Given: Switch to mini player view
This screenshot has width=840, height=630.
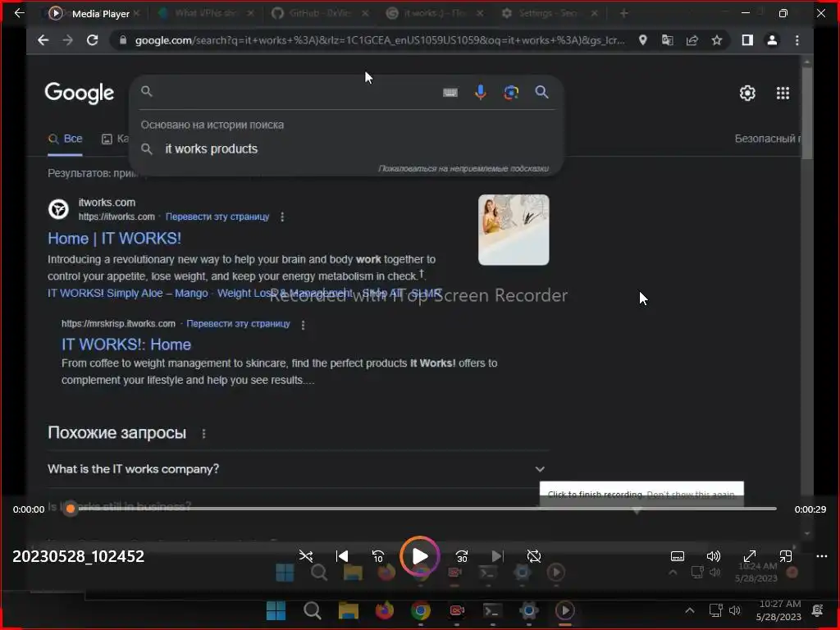Looking at the screenshot, I should (x=785, y=556).
